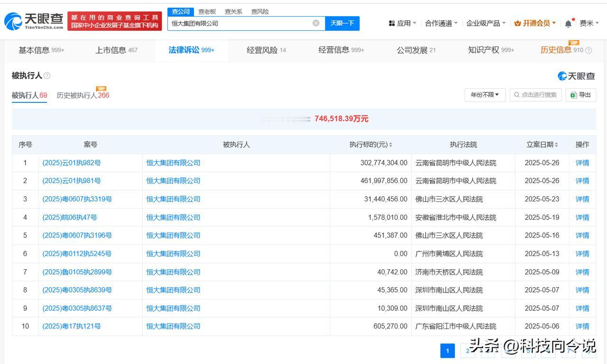Image resolution: width=607 pixels, height=364 pixels.
Task: View 详情 for case 粤0607执3319号
Action: pos(582,199)
